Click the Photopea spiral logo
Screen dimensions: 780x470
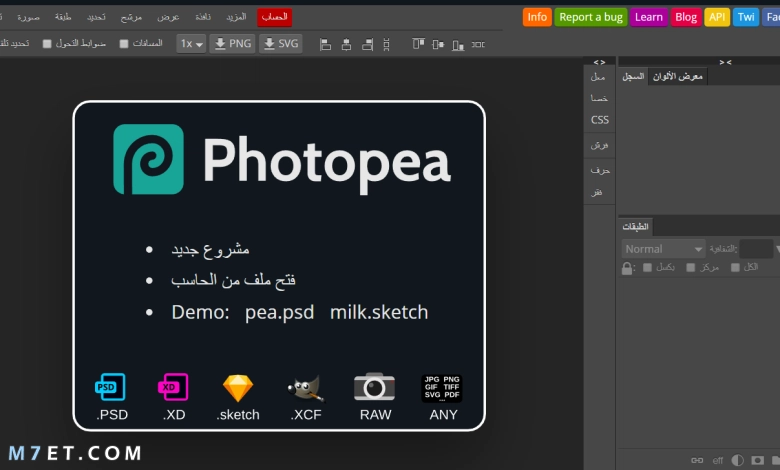pyautogui.click(x=148, y=159)
